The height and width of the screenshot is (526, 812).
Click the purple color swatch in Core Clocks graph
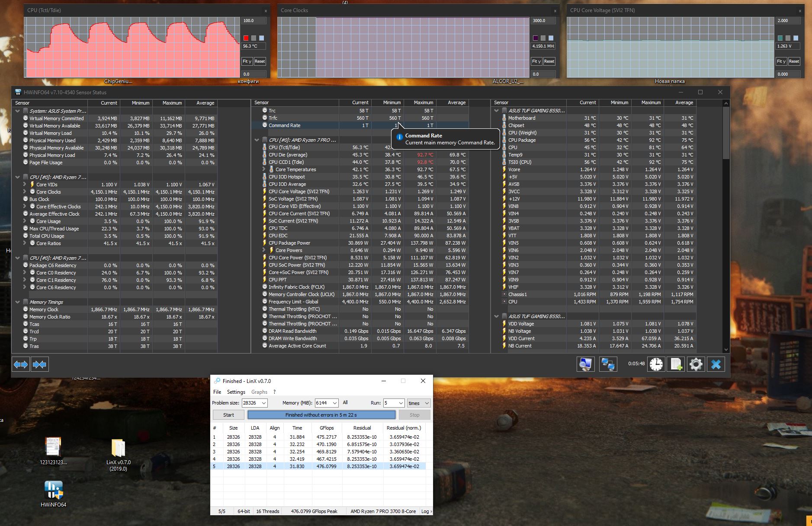(536, 38)
